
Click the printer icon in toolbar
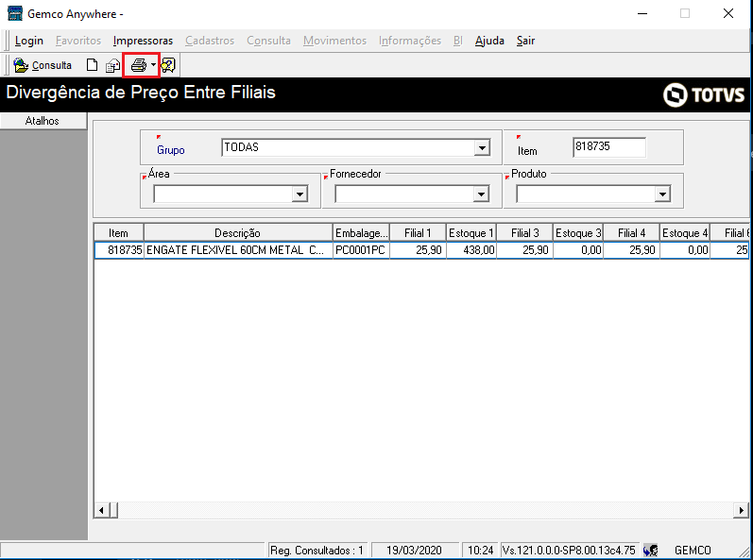(138, 65)
